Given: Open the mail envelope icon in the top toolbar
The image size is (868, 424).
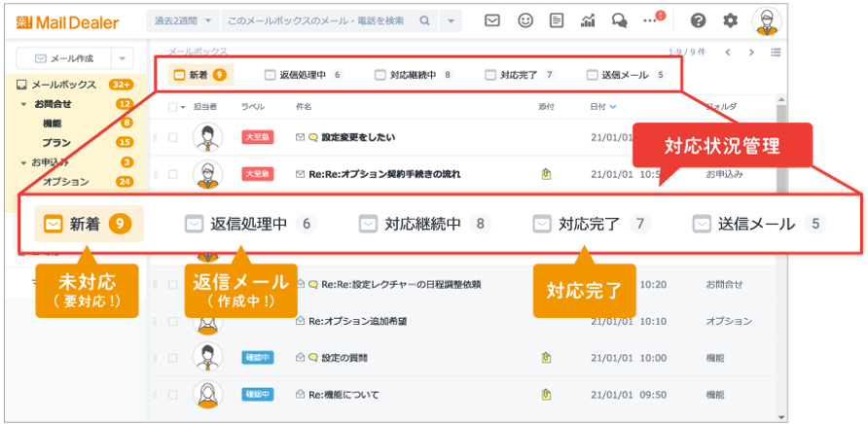Looking at the screenshot, I should coord(492,20).
